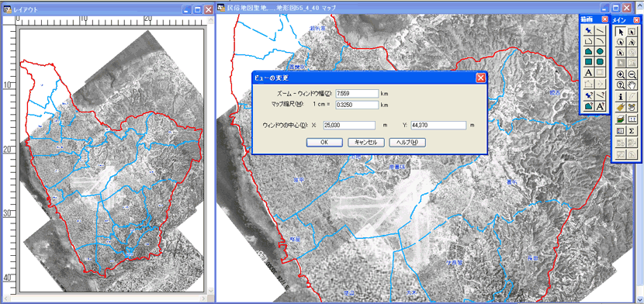Click the 長田 label on the map
The height and width of the screenshot is (304, 644).
click(533, 258)
